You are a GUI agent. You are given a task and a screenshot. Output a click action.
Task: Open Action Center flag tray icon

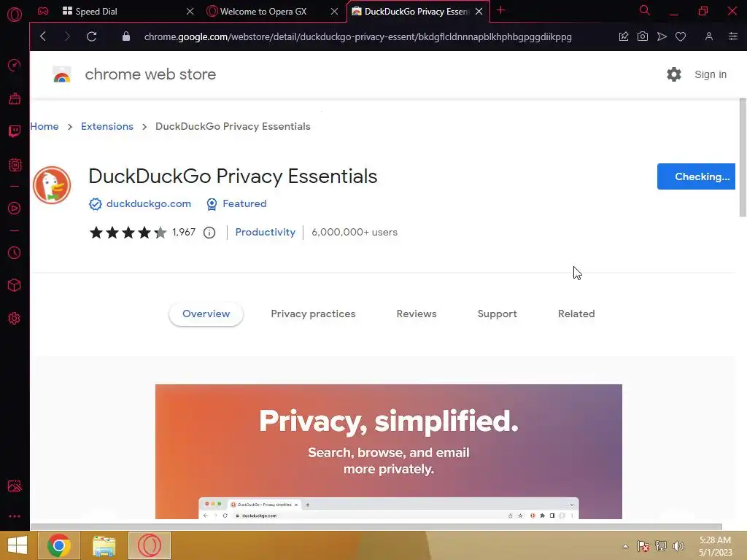[643, 546]
